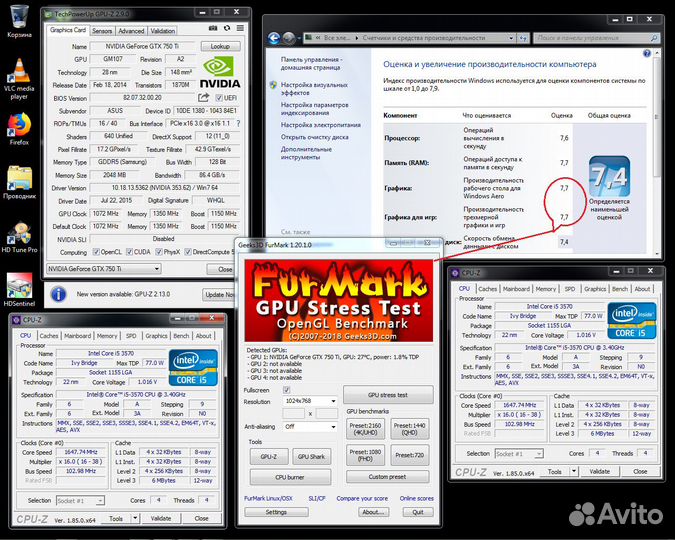Click Intel Core i5 logo in left CPU-Z
The image size is (675, 540).
193,367
